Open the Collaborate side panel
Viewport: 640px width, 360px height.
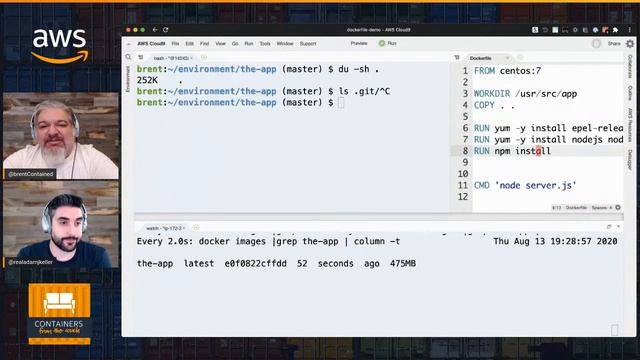point(630,66)
